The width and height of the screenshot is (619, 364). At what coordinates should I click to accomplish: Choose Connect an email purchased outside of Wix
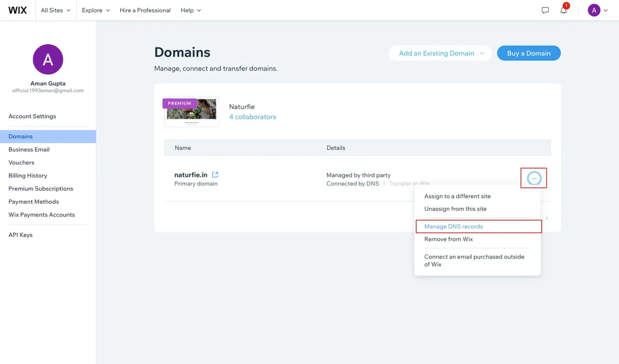point(474,260)
